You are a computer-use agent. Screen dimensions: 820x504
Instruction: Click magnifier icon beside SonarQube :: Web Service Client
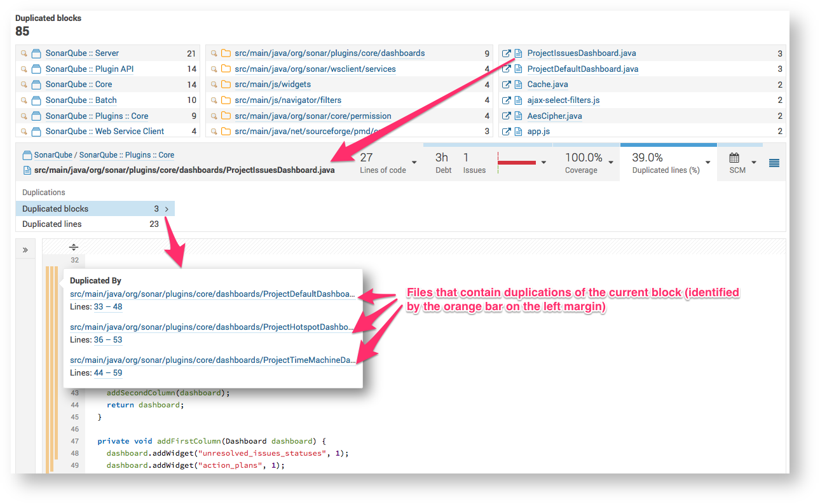pyautogui.click(x=24, y=132)
